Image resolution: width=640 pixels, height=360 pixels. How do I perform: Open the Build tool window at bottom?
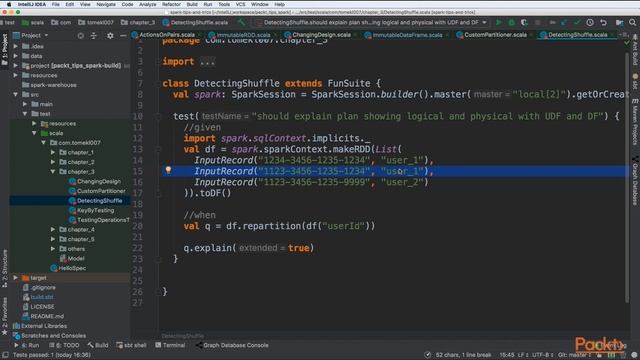coord(98,345)
